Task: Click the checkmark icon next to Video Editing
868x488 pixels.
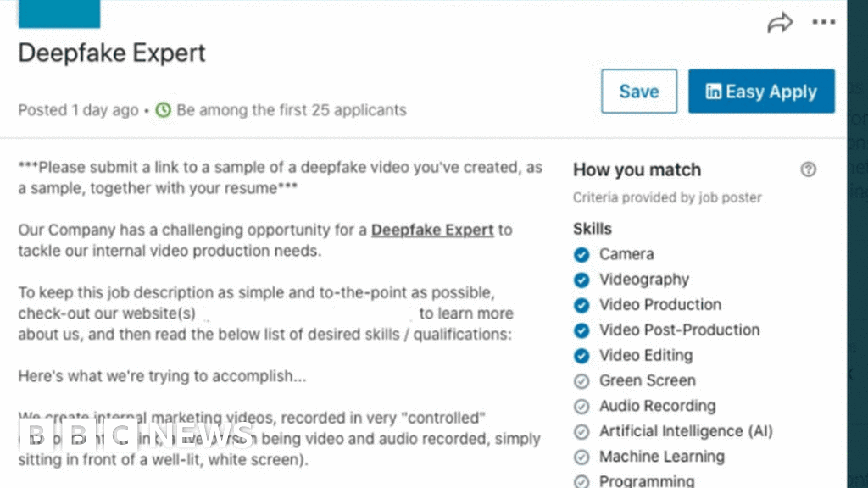Action: coord(581,356)
